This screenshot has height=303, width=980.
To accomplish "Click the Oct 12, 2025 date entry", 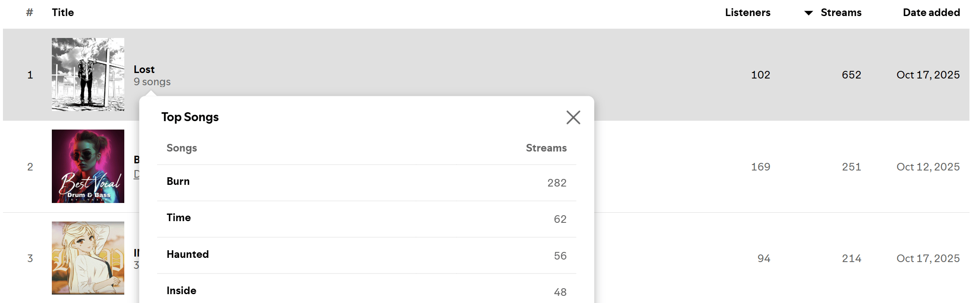I will [928, 167].
